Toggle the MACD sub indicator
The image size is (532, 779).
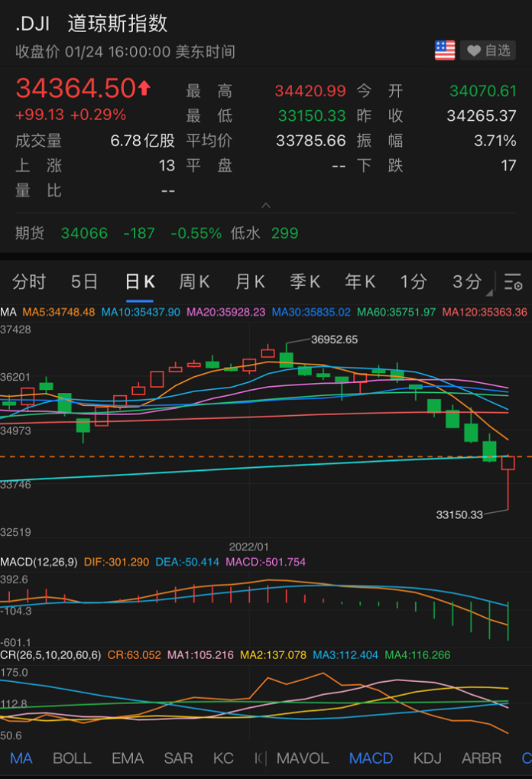click(x=371, y=758)
